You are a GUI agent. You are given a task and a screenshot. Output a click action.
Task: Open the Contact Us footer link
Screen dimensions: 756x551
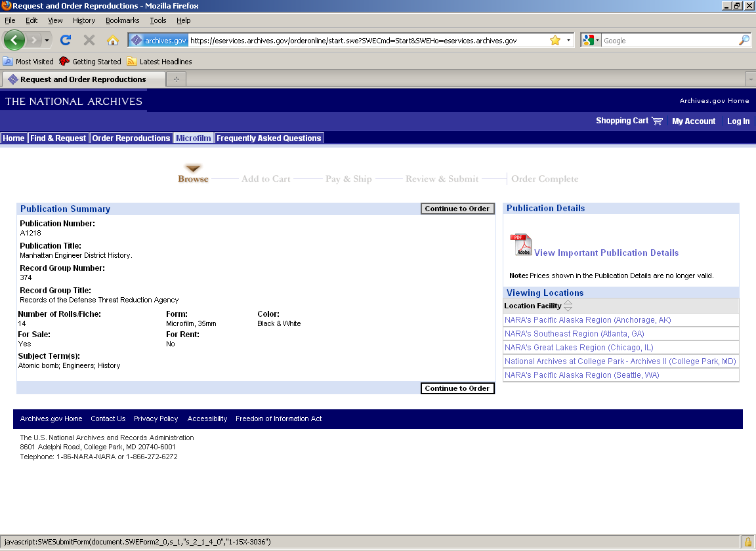[x=108, y=418]
